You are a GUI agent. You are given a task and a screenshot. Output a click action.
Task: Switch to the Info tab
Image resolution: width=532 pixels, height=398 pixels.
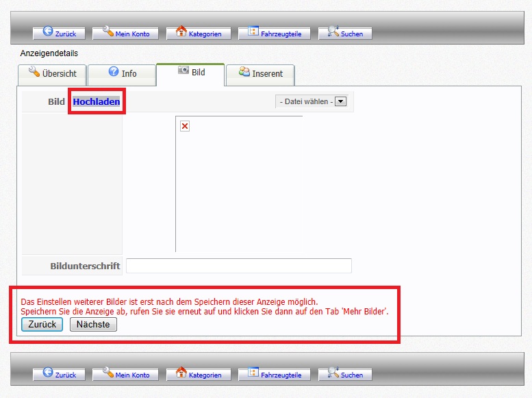(121, 75)
